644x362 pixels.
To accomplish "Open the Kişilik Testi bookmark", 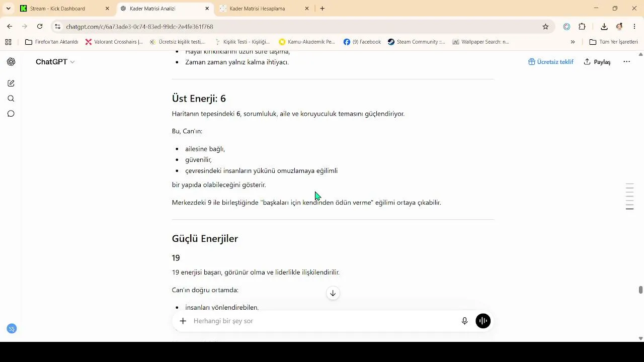I will coord(242,42).
